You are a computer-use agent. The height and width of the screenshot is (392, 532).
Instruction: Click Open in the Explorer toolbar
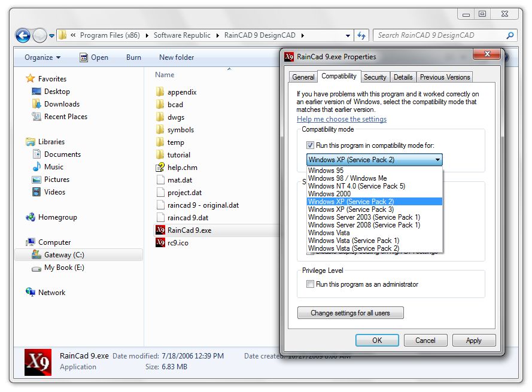(94, 57)
